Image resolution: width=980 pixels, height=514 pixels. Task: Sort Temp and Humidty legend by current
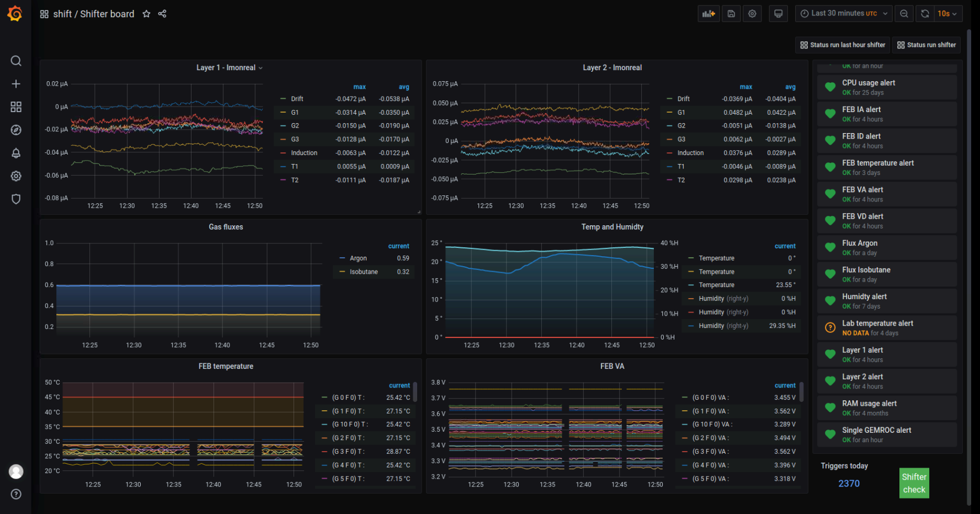click(785, 246)
